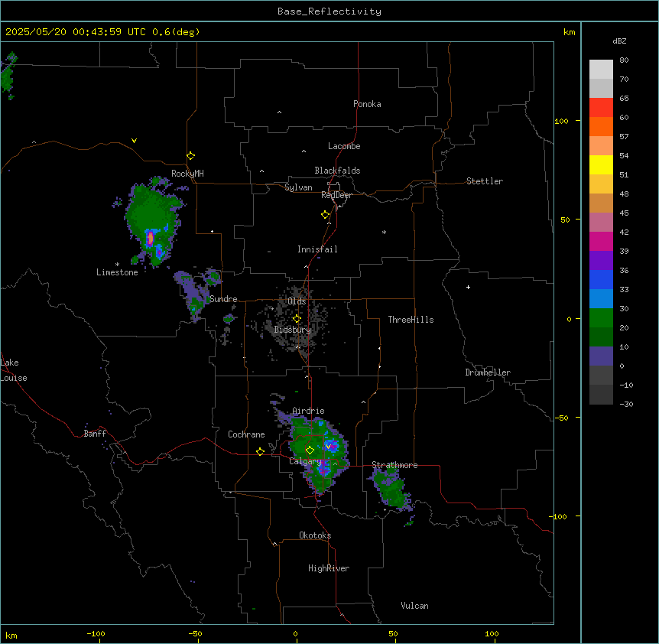Click the -30 value in the dBZ legend
Screen dimensions: 659x644
(626, 404)
